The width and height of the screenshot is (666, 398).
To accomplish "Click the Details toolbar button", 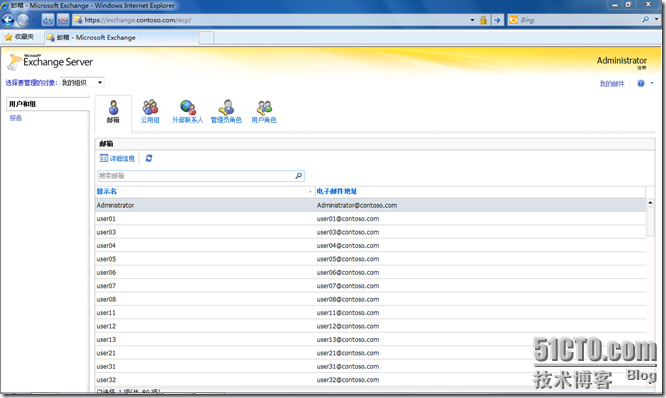I will click(117, 158).
